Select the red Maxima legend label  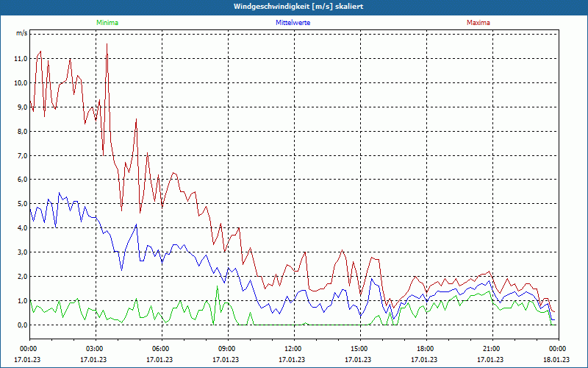tap(478, 23)
